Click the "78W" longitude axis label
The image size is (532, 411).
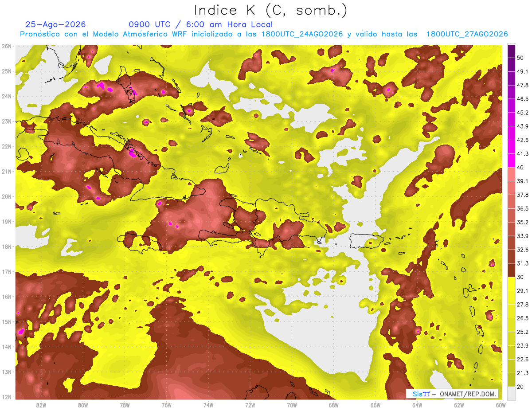click(x=125, y=405)
